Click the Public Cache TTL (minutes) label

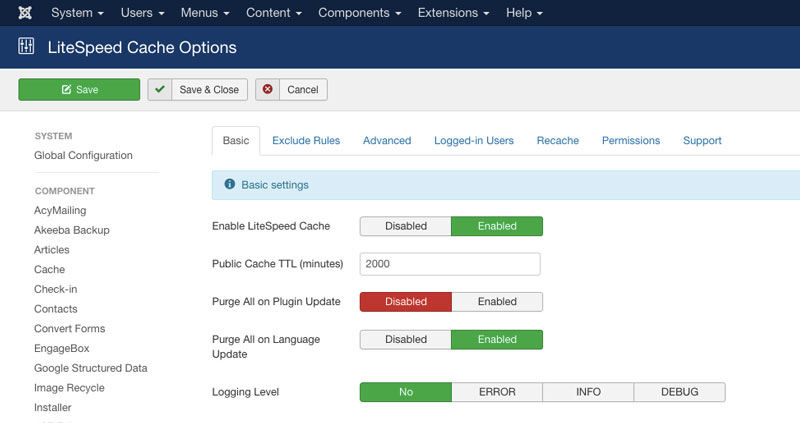tap(278, 264)
